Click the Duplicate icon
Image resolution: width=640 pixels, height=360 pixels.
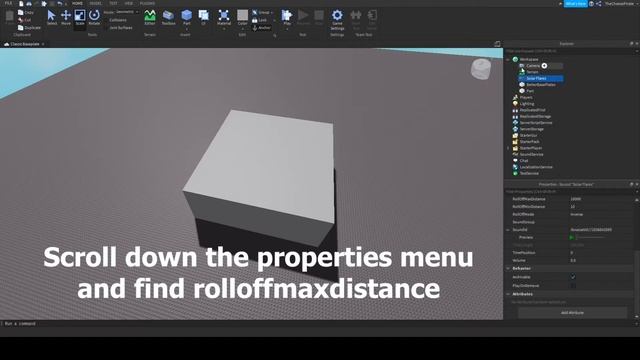pos(21,28)
